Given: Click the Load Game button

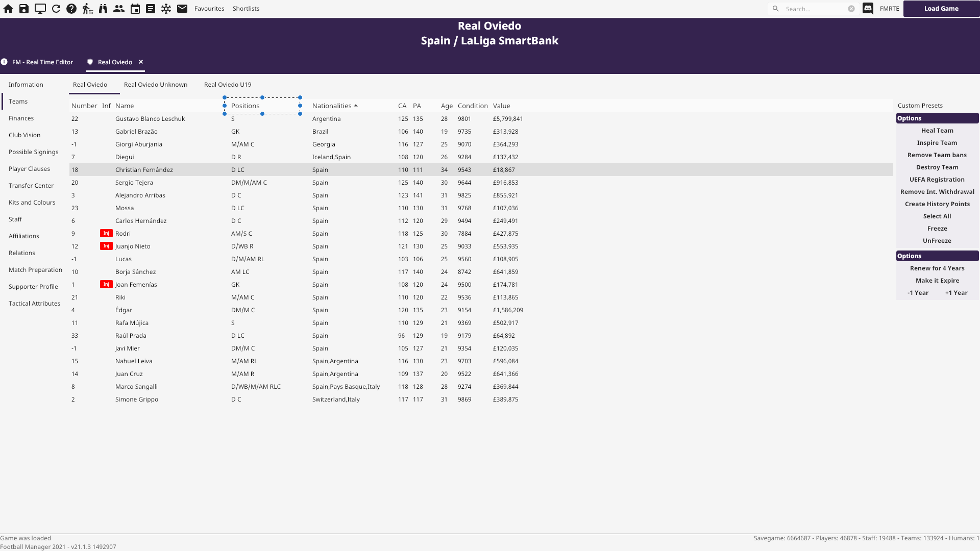Looking at the screenshot, I should click(941, 9).
